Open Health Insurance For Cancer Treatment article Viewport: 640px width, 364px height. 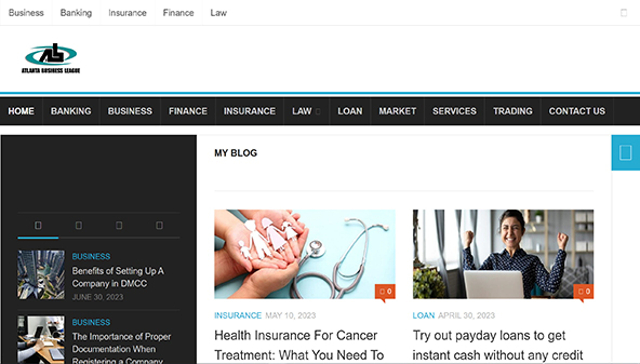click(299, 345)
